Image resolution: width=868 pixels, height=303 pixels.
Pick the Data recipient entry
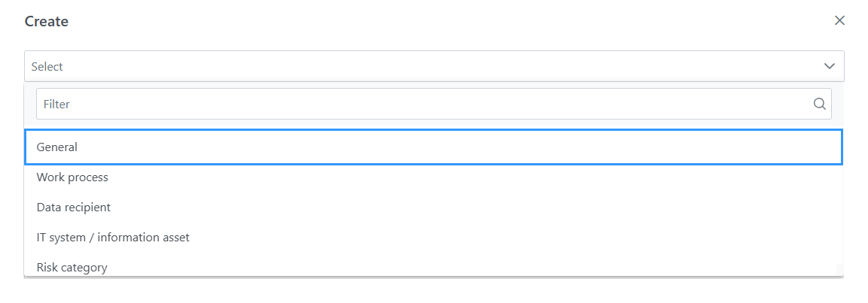click(x=434, y=208)
